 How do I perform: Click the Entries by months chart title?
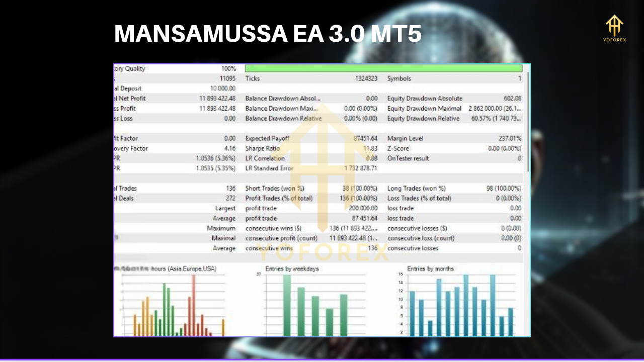[430, 269]
